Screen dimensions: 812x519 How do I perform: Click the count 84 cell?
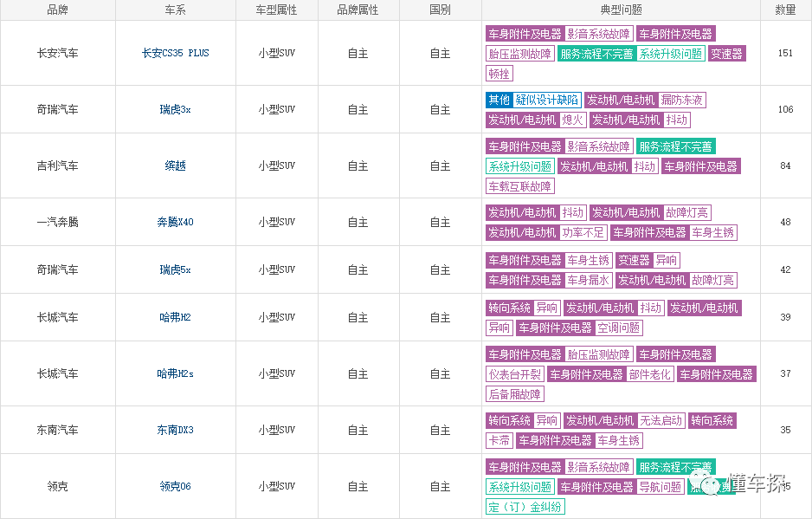(785, 165)
